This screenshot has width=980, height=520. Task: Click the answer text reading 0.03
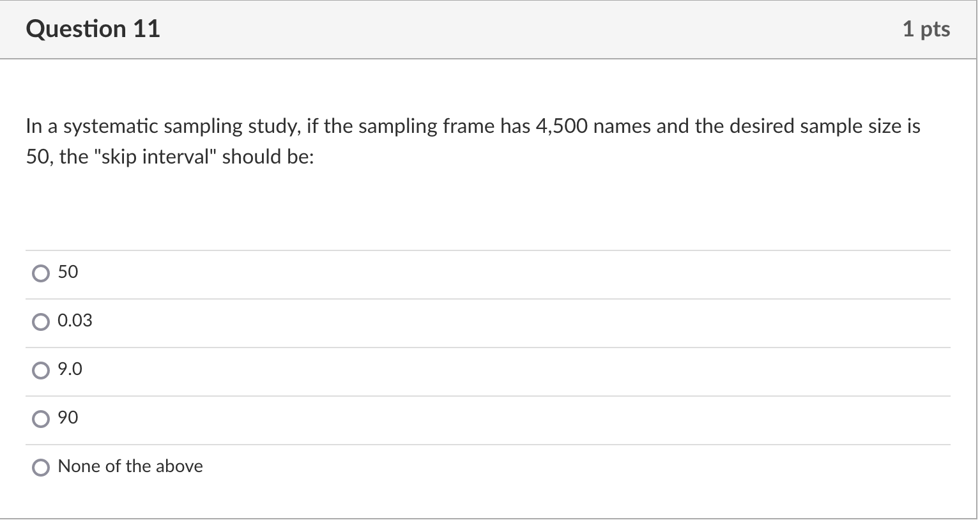75,321
